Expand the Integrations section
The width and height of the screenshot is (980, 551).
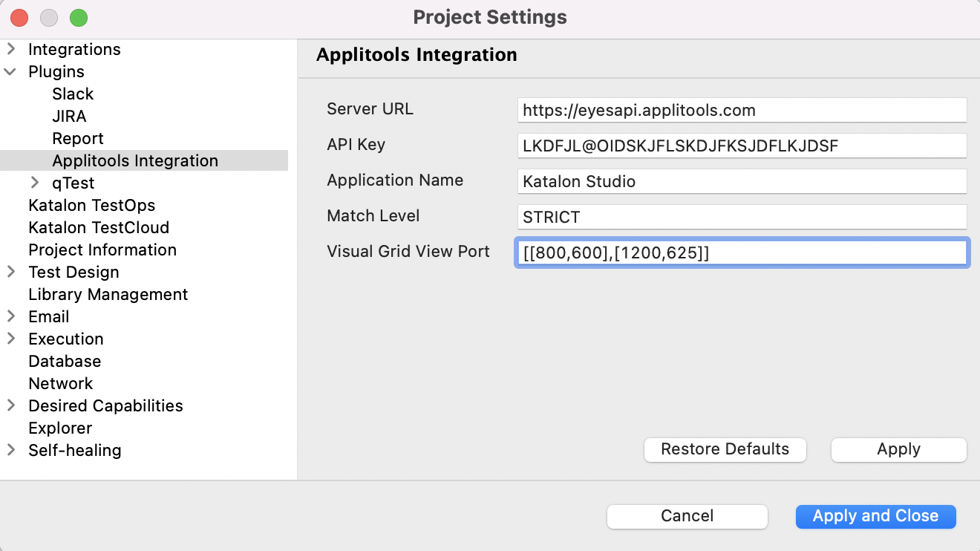click(x=12, y=49)
